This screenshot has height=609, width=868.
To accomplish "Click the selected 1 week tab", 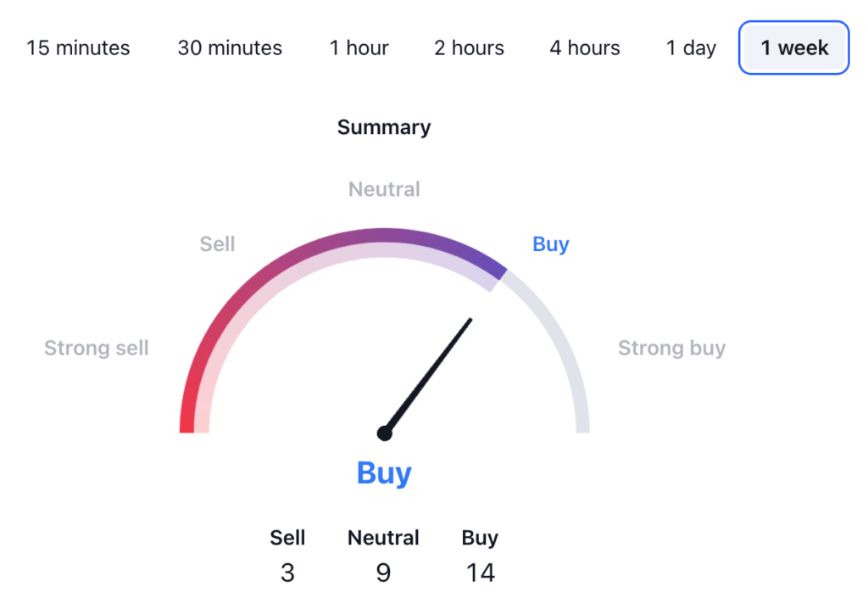I will 794,47.
